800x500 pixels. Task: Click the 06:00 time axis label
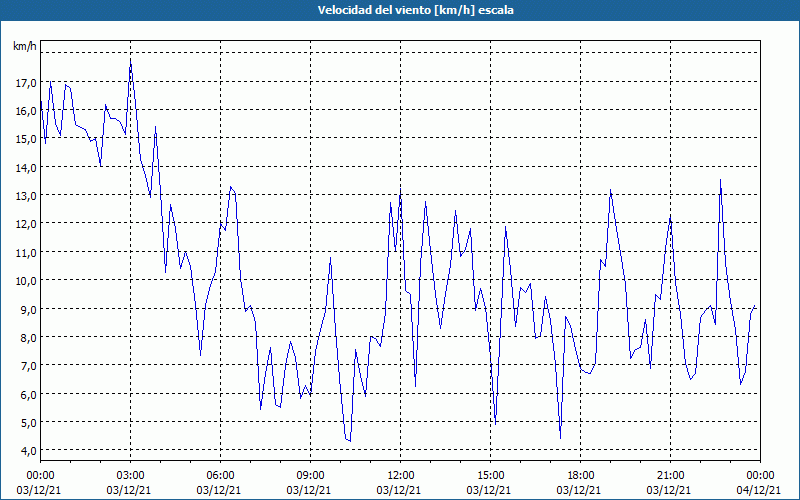click(x=220, y=476)
